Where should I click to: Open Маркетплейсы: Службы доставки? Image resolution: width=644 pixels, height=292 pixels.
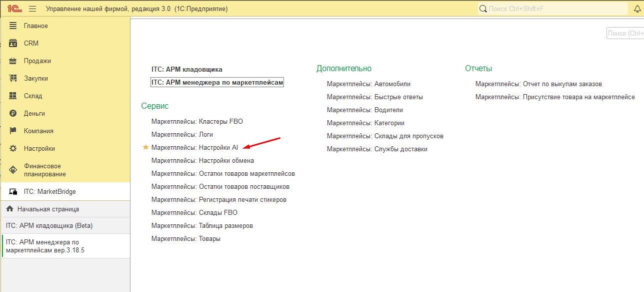tap(377, 149)
